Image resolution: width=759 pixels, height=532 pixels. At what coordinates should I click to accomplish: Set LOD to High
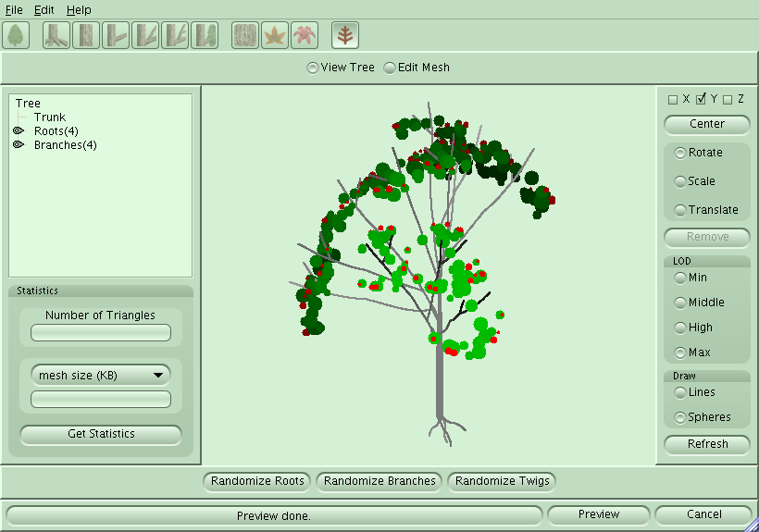[680, 328]
